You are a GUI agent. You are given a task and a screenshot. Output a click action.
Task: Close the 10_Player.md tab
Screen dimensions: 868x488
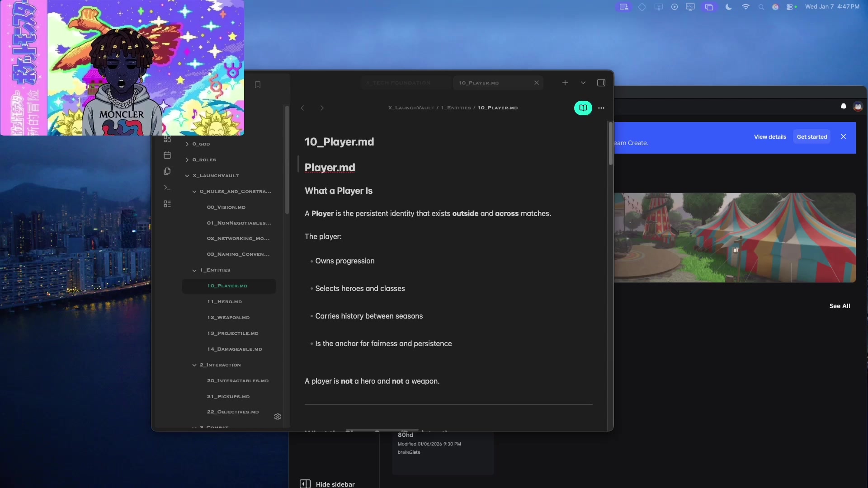(537, 83)
